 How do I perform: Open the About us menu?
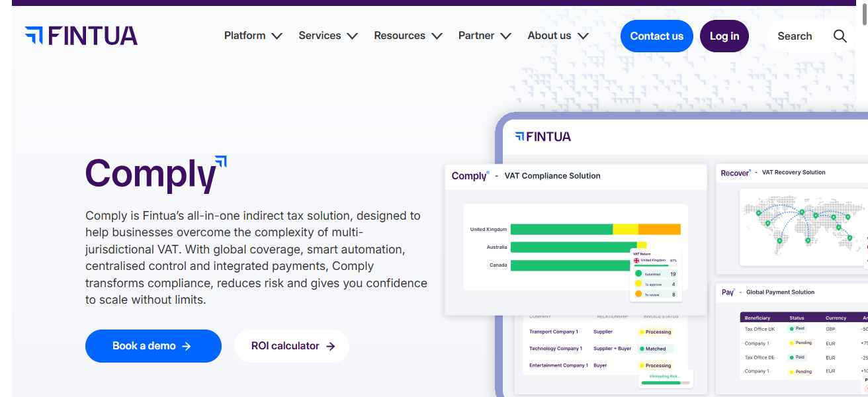558,36
